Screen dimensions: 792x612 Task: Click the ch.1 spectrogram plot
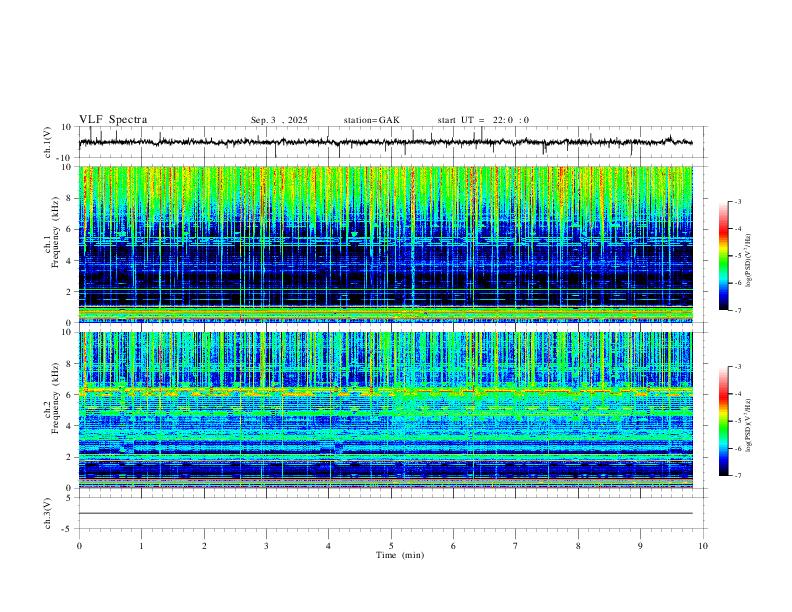pyautogui.click(x=385, y=244)
